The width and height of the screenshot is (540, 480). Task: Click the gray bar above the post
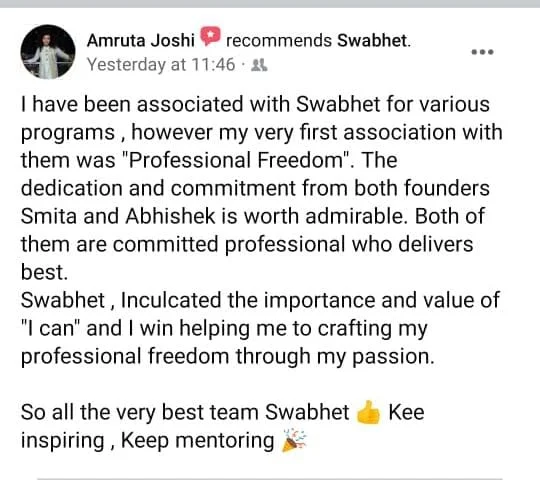[x=270, y=4]
